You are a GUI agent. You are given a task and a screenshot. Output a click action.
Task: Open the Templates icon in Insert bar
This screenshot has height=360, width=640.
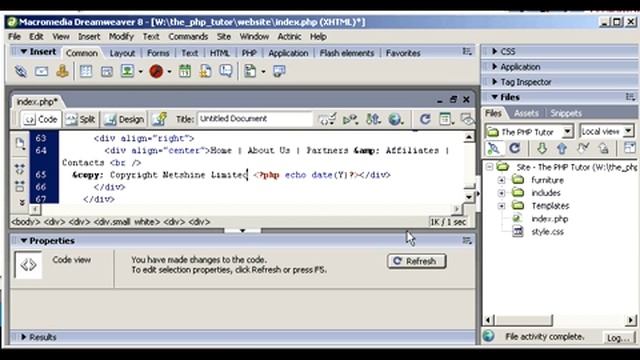pos(250,71)
